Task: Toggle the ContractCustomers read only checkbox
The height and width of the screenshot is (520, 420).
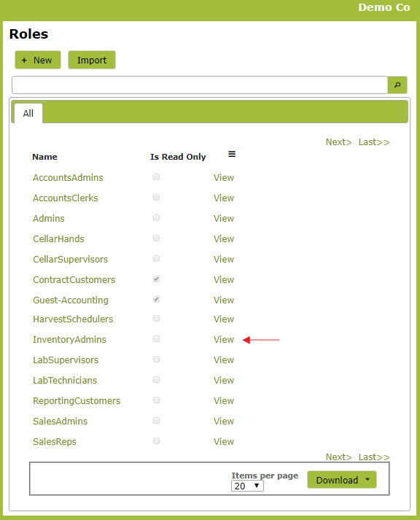Action: [x=157, y=279]
